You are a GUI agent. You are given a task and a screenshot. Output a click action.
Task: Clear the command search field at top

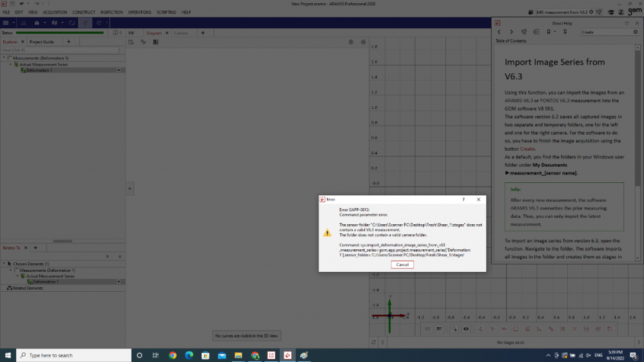click(591, 12)
